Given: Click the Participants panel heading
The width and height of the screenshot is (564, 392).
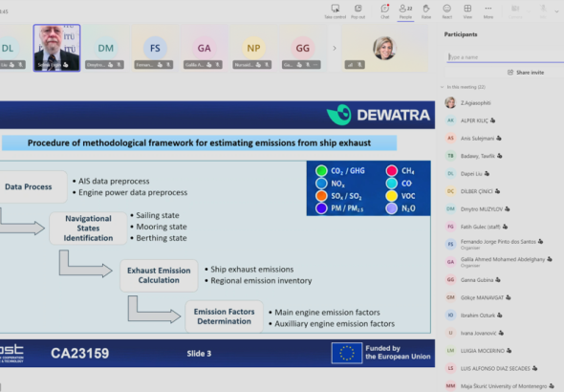Looking at the screenshot, I should 461,34.
